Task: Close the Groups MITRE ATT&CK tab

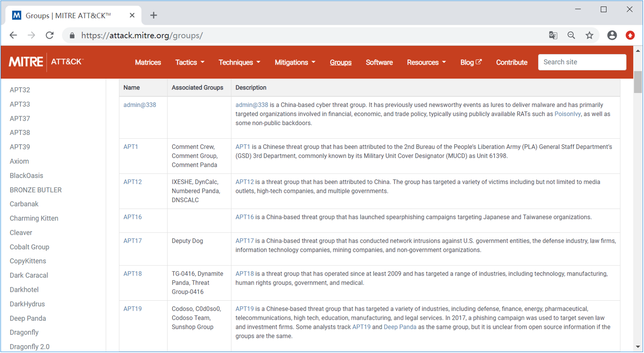Action: [132, 15]
